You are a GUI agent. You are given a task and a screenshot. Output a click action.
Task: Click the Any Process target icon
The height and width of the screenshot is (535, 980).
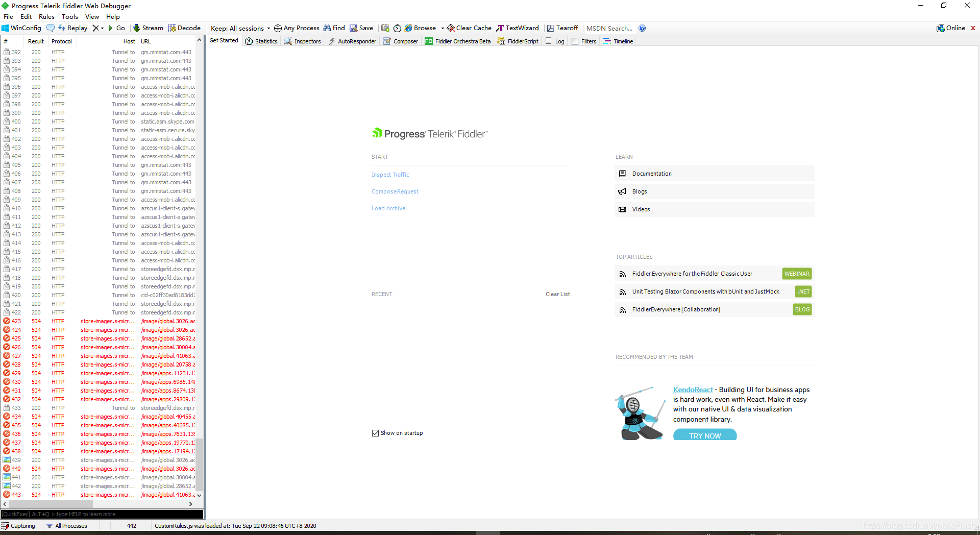coord(278,28)
